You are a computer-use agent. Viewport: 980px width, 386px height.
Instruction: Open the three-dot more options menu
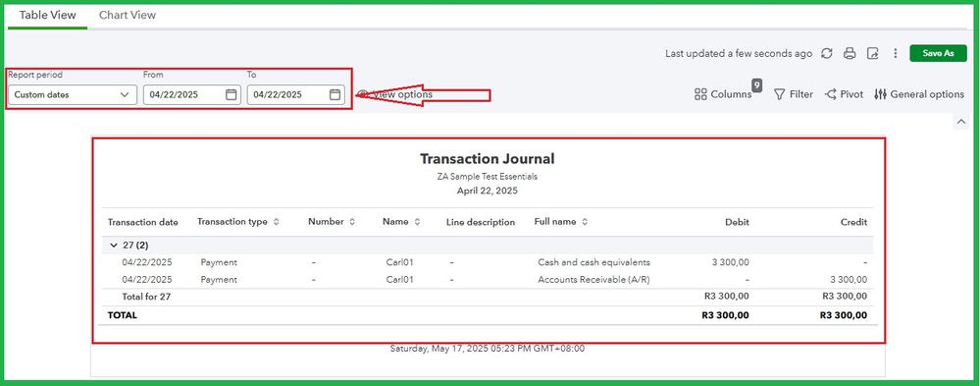(x=896, y=53)
